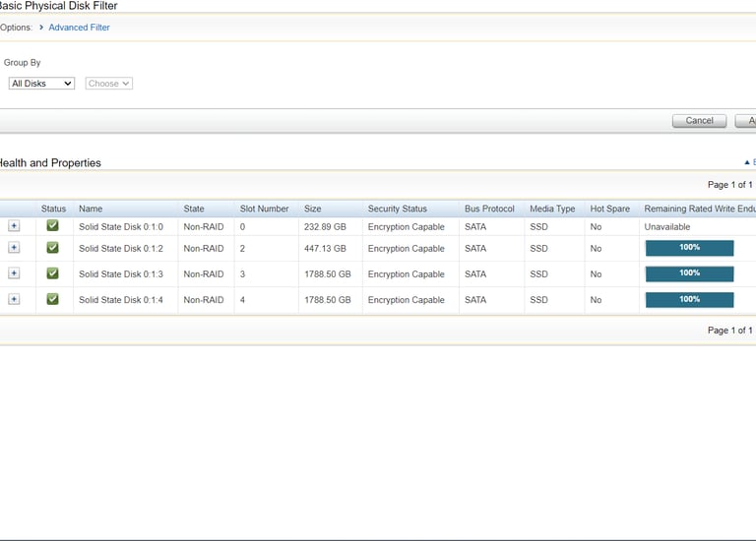This screenshot has width=756, height=541.
Task: Click the arrow icon before Advanced Filter
Action: coord(41,27)
